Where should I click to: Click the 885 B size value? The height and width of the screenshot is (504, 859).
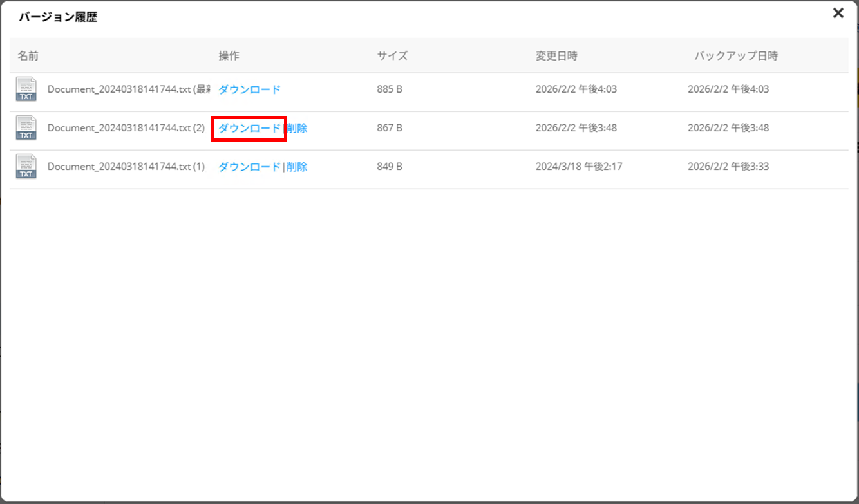[390, 89]
